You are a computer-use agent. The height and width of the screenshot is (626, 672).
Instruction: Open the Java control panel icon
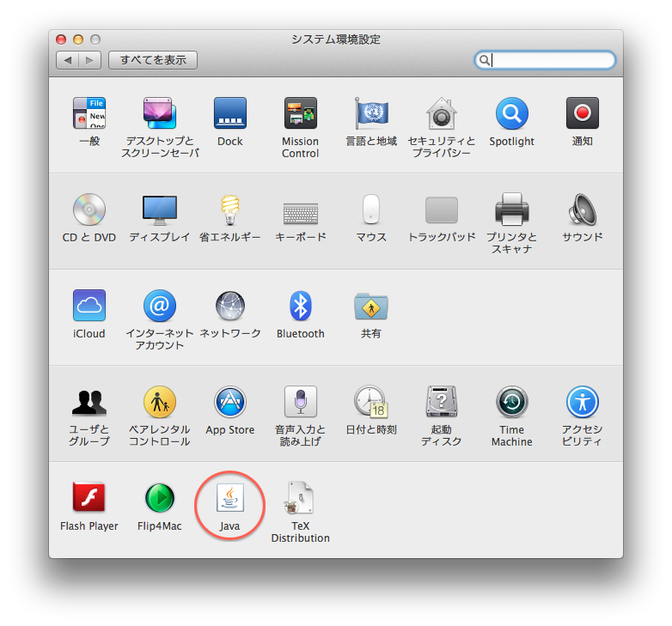point(230,497)
